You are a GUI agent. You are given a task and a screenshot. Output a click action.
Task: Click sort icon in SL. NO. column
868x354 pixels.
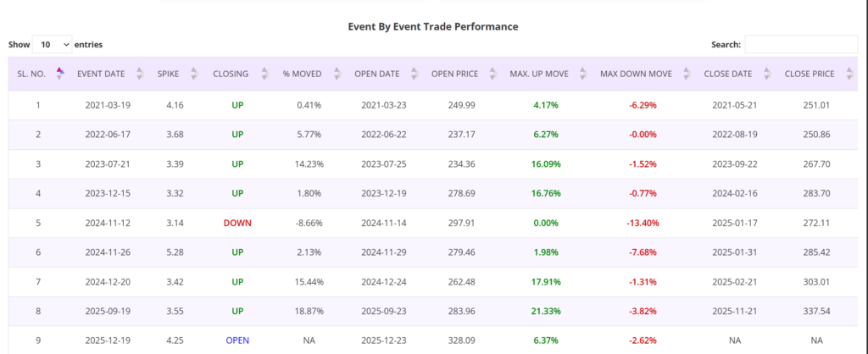[x=59, y=74]
